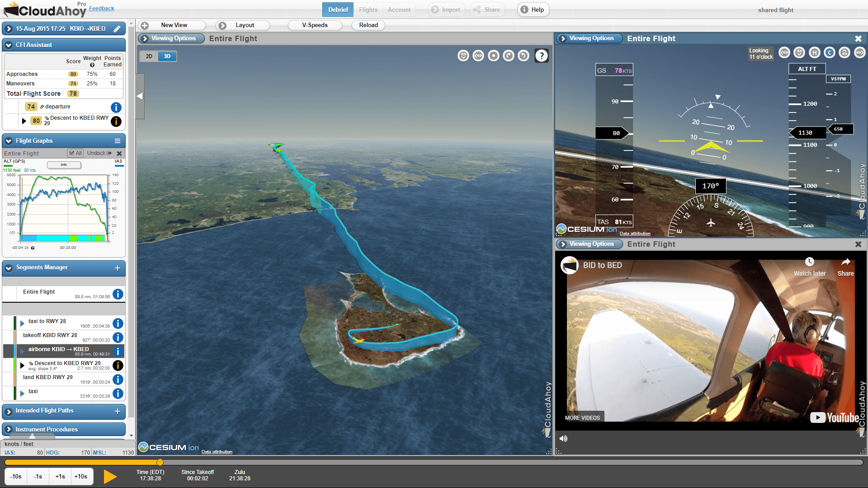Screen dimensions: 868x488
Task: Collapse the CFI Assistant panel
Action: click(9, 45)
